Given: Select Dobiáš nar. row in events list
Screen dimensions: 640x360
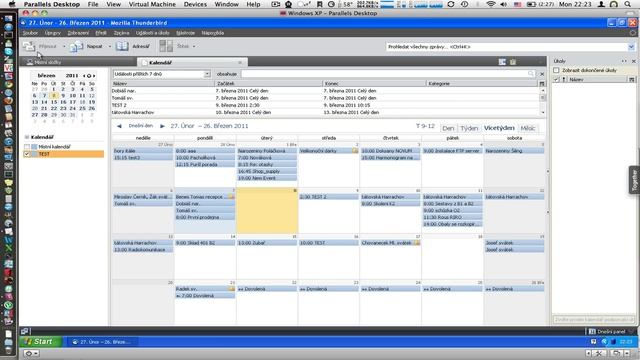Looking at the screenshot, I should [x=325, y=91].
